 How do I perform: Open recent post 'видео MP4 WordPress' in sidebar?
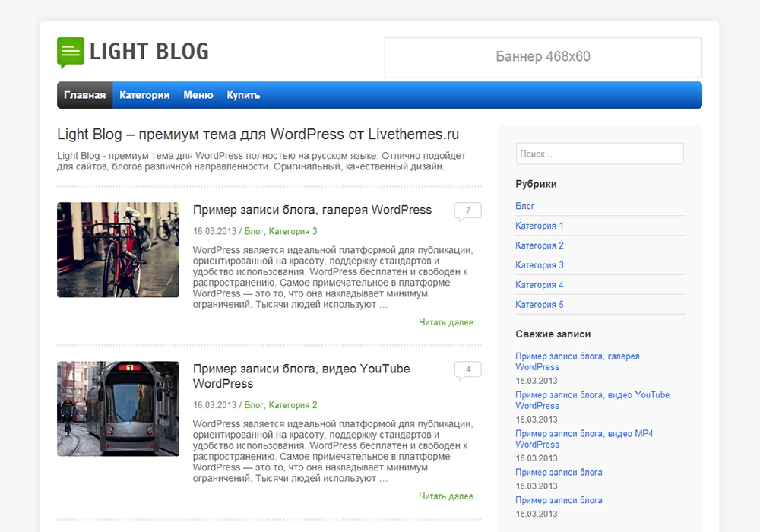(x=584, y=439)
